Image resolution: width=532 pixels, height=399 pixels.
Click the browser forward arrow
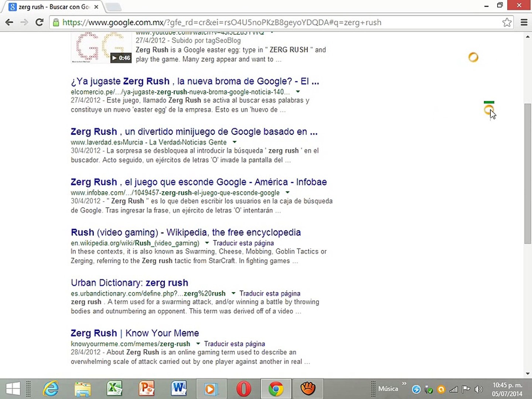click(x=24, y=22)
